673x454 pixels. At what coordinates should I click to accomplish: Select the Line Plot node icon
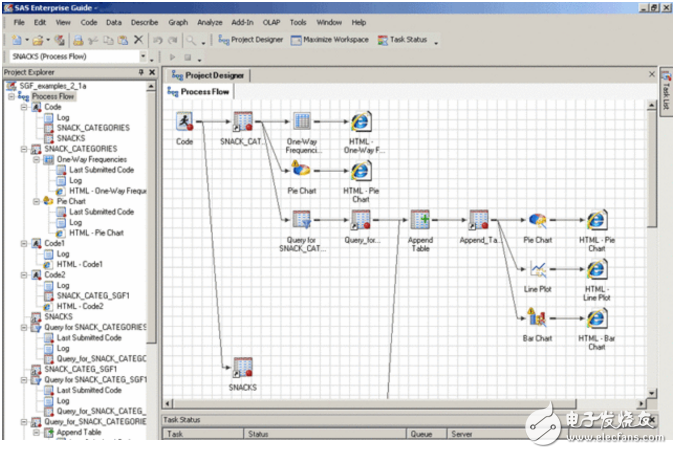click(537, 270)
